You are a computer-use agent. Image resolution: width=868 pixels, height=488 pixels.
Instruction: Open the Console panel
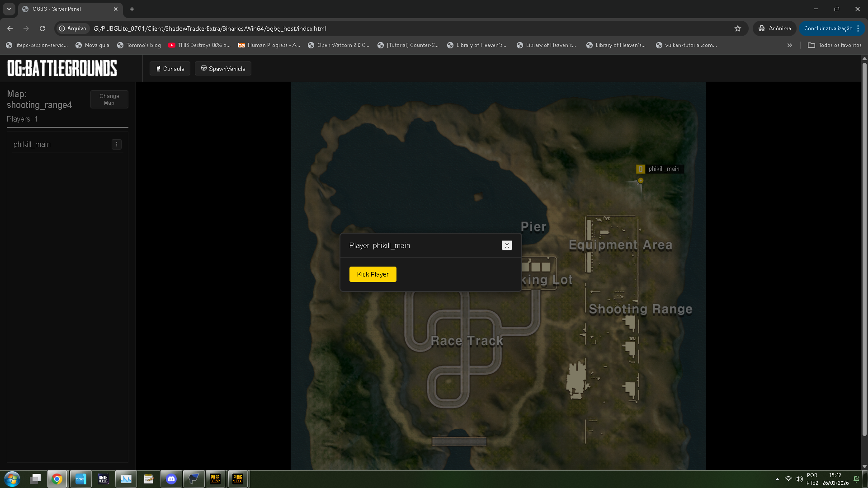point(170,69)
